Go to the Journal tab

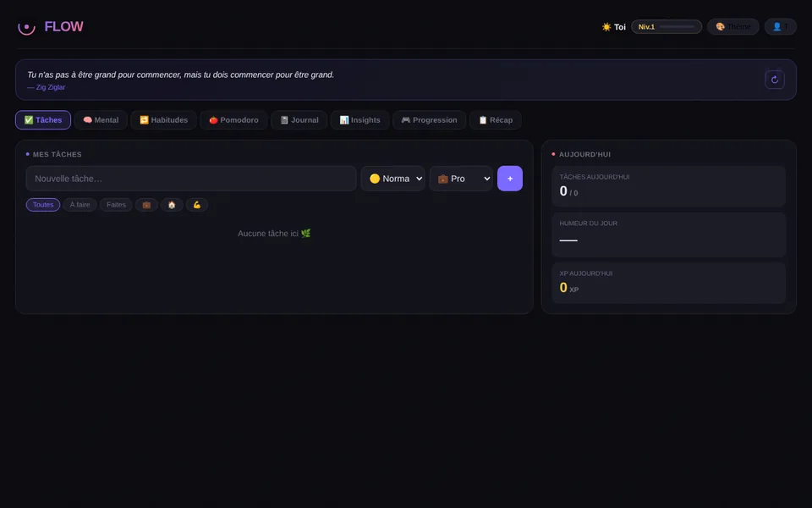point(299,119)
